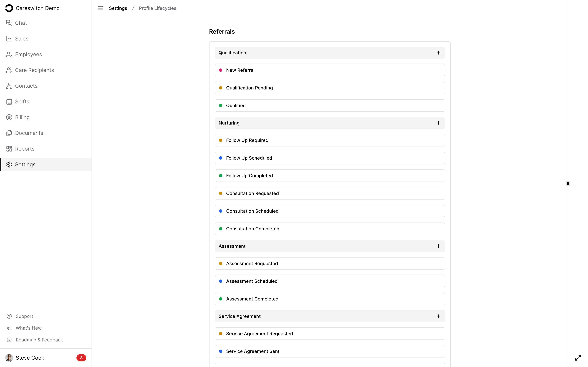This screenshot has width=588, height=367.
Task: Click the Documents icon in sidebar
Action: tap(9, 133)
